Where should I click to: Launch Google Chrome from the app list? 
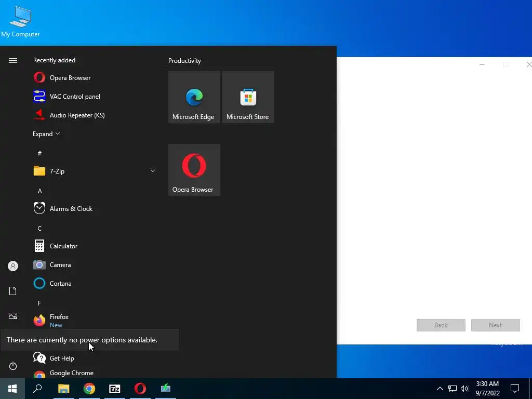coord(95,373)
